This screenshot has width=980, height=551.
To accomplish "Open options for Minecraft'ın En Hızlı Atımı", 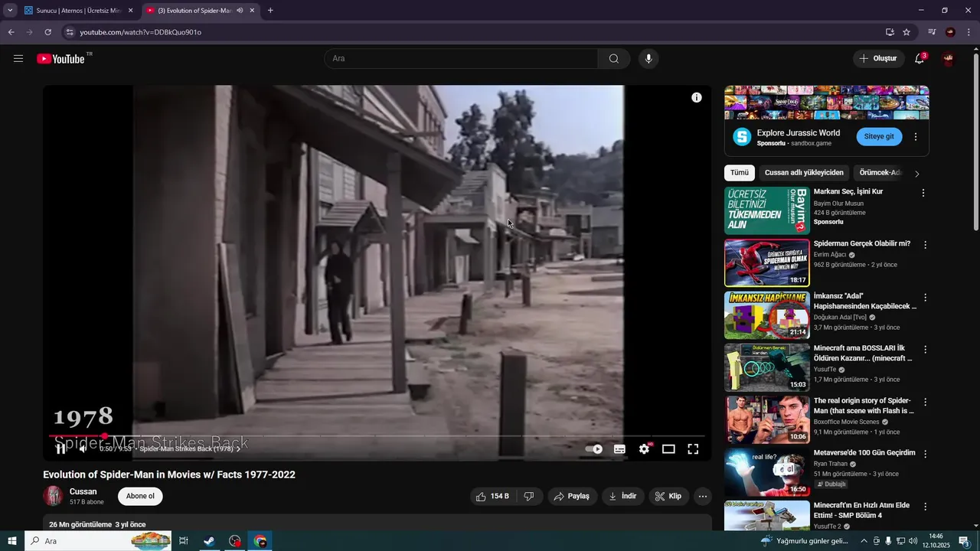I will 925,507.
